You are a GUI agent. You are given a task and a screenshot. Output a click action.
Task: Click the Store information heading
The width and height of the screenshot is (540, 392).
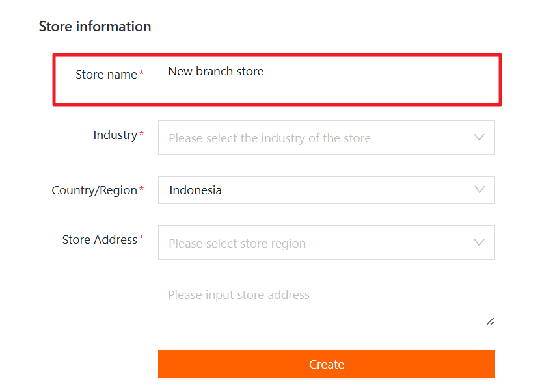coord(95,27)
